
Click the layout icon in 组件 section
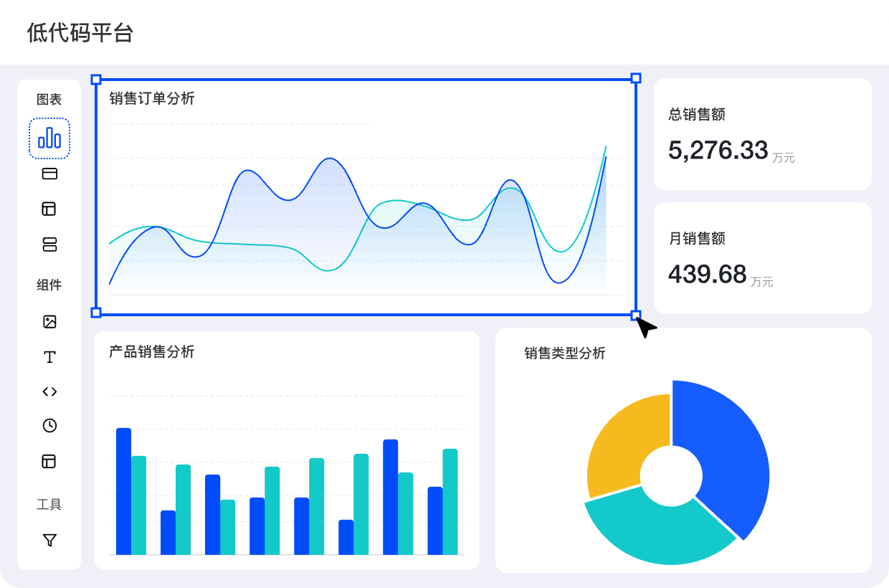pos(49,461)
